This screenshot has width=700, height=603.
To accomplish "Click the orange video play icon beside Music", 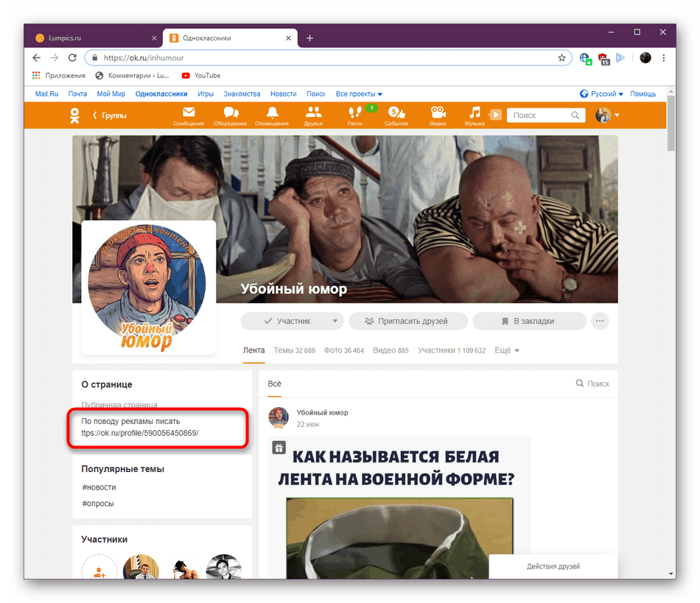I will [x=495, y=115].
